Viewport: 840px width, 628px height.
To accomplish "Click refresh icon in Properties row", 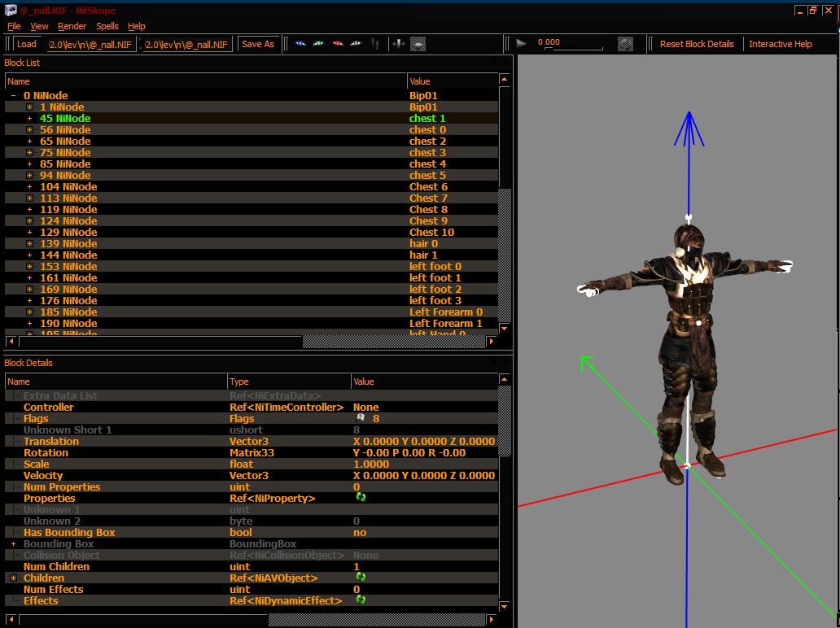I will pos(361,497).
